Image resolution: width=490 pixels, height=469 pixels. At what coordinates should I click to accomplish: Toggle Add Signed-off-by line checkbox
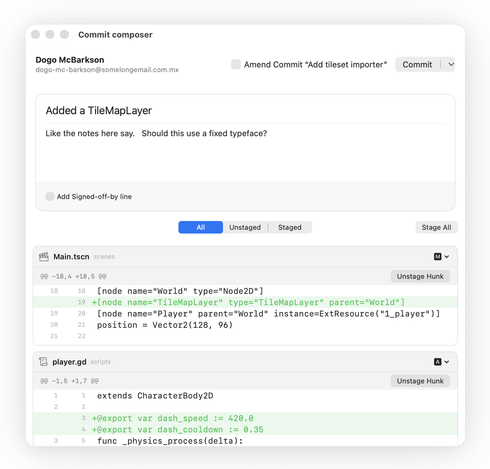click(50, 196)
